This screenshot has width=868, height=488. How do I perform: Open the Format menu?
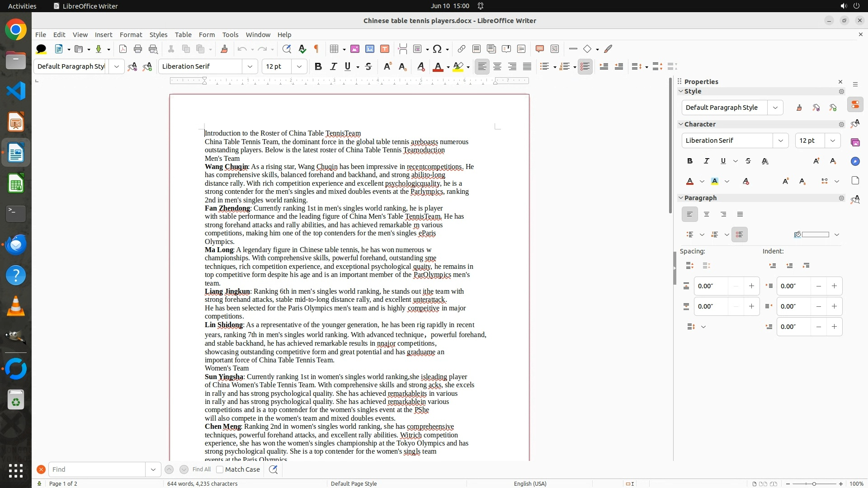point(131,35)
